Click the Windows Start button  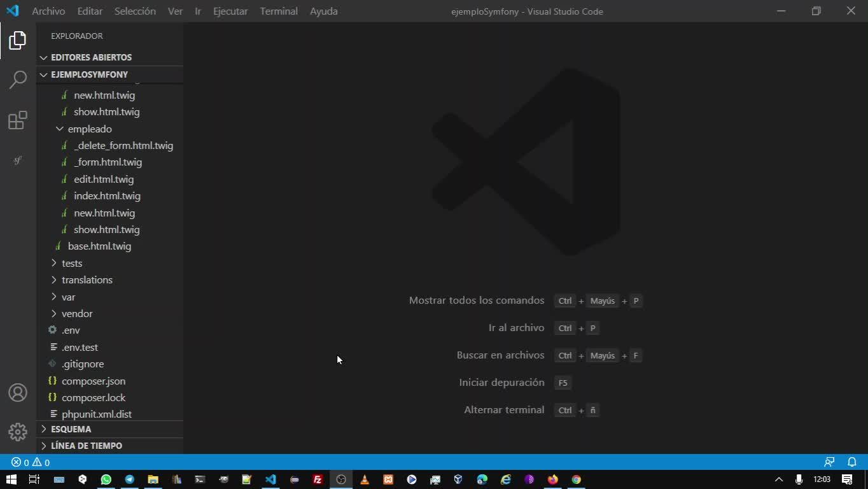point(11,479)
